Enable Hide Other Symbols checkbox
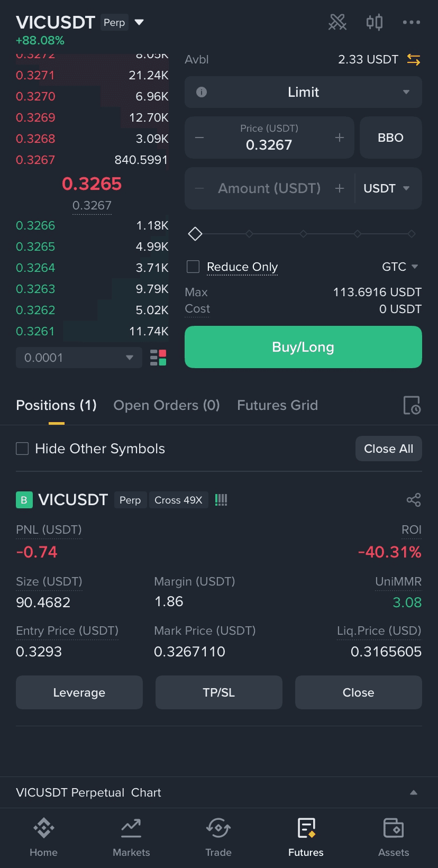Image resolution: width=438 pixels, height=868 pixels. [22, 449]
